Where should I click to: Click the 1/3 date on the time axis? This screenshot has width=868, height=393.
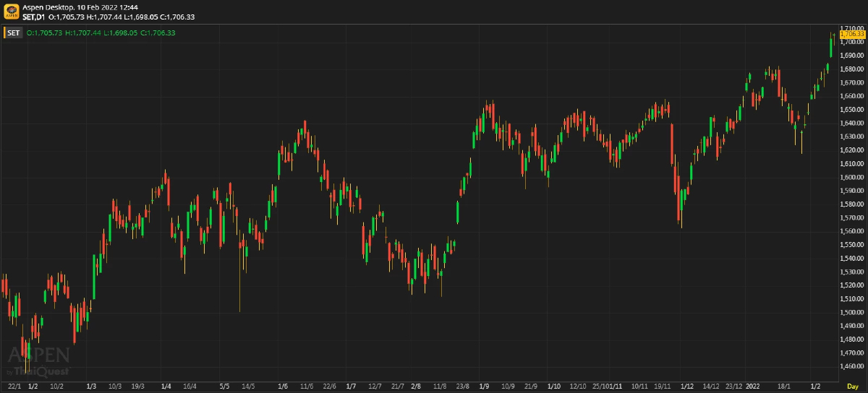click(91, 386)
